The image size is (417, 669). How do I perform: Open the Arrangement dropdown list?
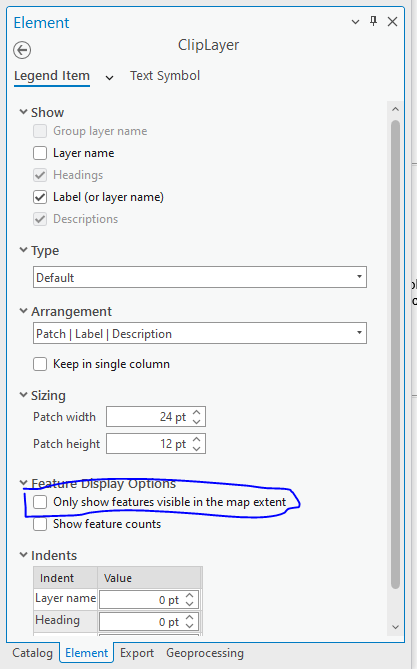[200, 333]
